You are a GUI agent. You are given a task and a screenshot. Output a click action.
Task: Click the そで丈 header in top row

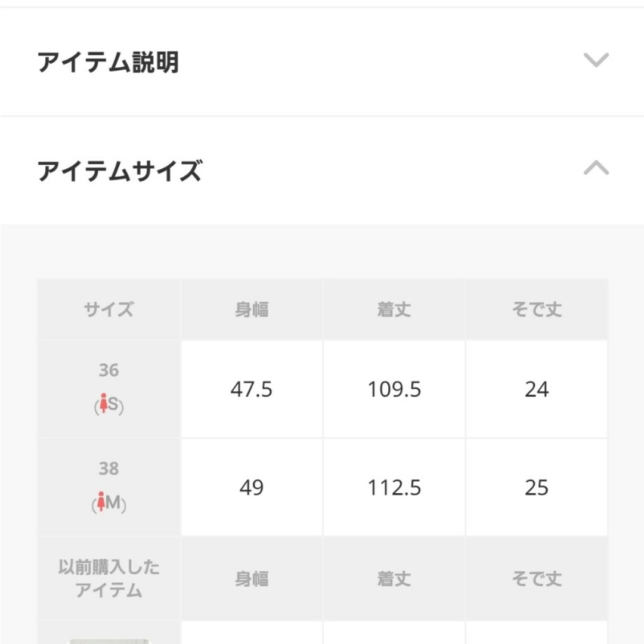[x=537, y=309]
